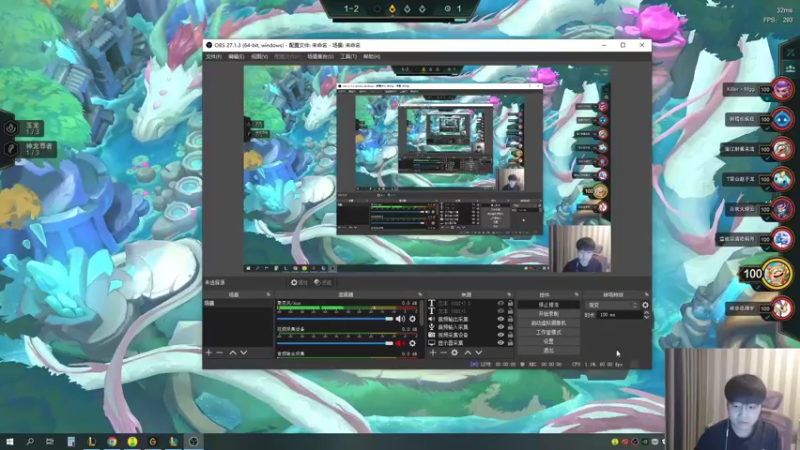Start the virtual camera button
The image size is (800, 450).
[548, 323]
